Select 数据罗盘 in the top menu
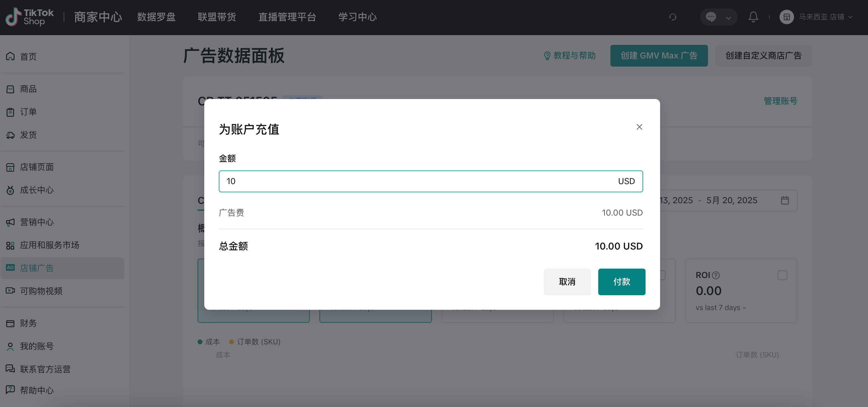 (156, 17)
